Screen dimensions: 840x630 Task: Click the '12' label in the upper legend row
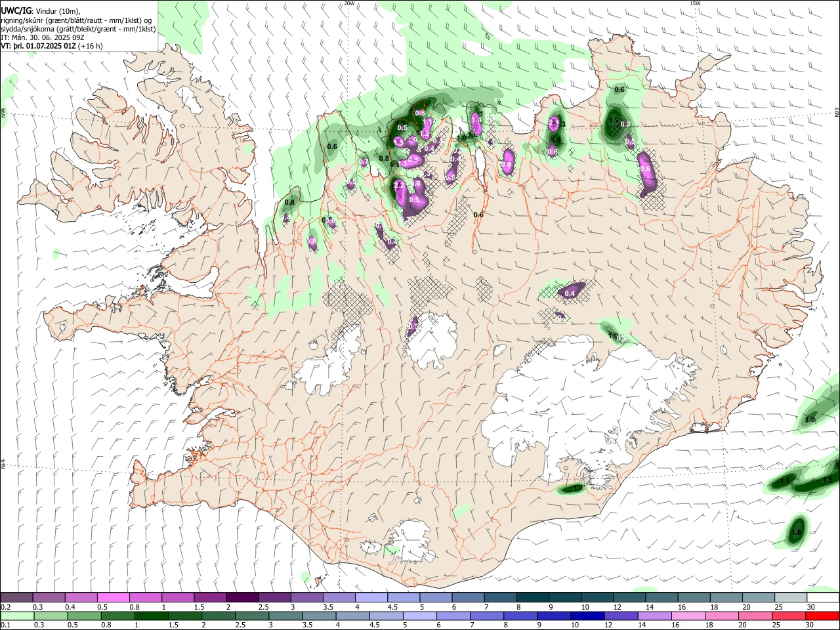pos(618,607)
